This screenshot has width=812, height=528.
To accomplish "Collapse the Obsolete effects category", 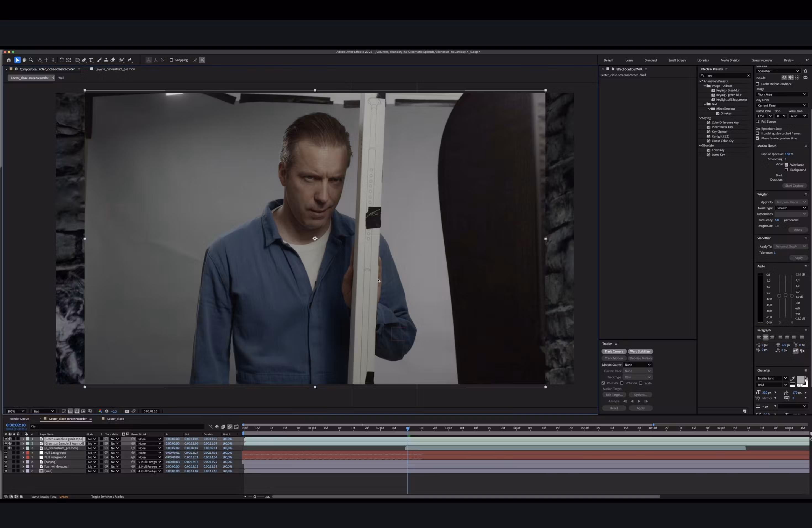I will click(x=700, y=145).
